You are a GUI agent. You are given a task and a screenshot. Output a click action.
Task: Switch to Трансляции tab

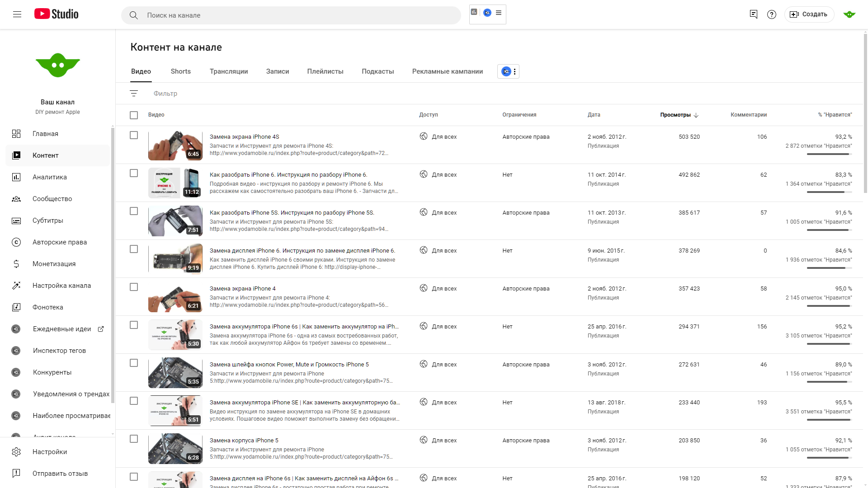tap(229, 71)
